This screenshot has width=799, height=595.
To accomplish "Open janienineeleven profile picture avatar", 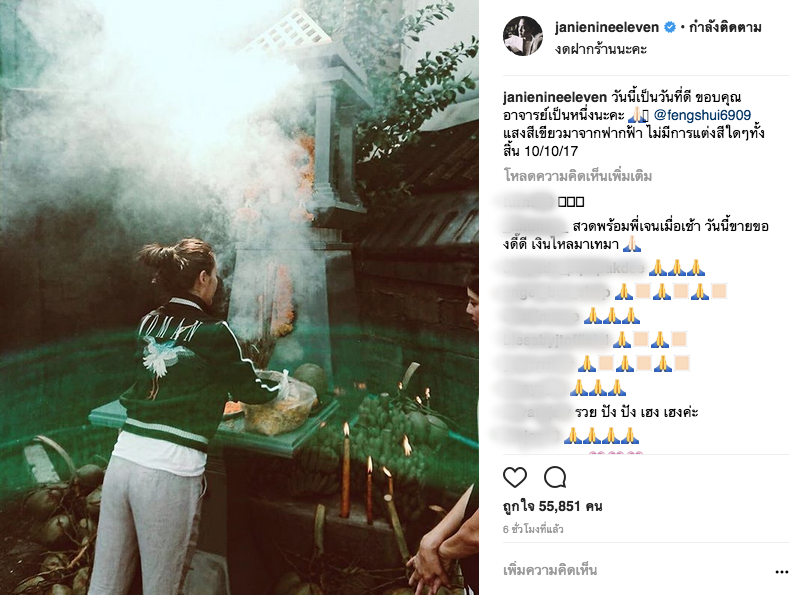I will pos(523,36).
